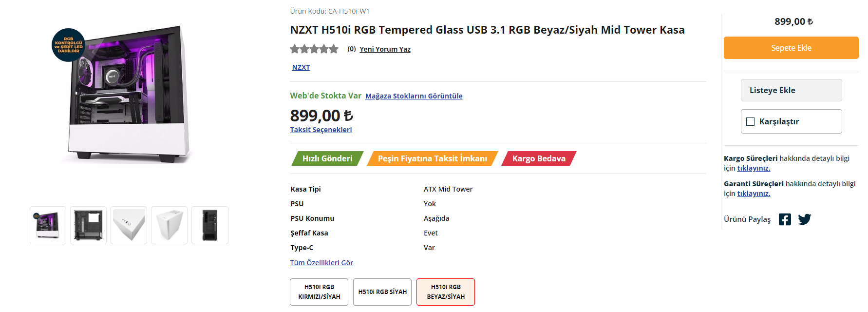The height and width of the screenshot is (312, 868).
Task: Select H510i RGB KIRMIZI/SİYAH variant
Action: [319, 292]
